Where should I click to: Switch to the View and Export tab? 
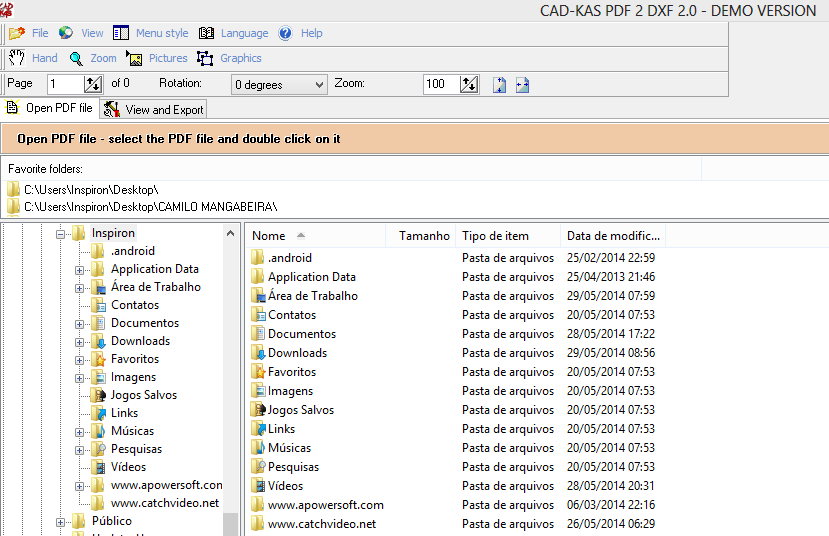click(x=153, y=109)
